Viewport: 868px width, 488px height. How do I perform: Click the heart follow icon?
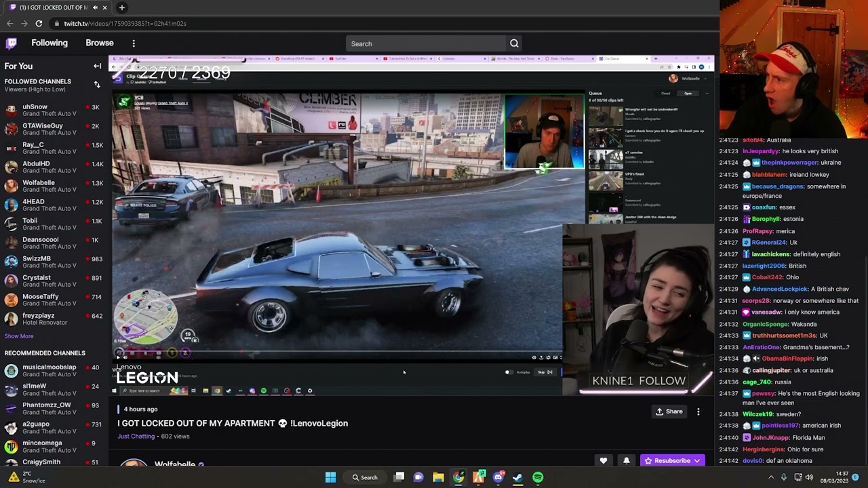click(603, 461)
